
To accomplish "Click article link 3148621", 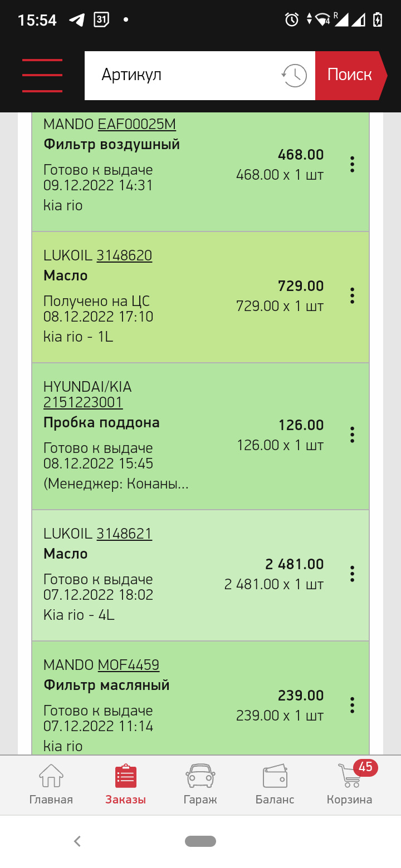I will pyautogui.click(x=124, y=534).
